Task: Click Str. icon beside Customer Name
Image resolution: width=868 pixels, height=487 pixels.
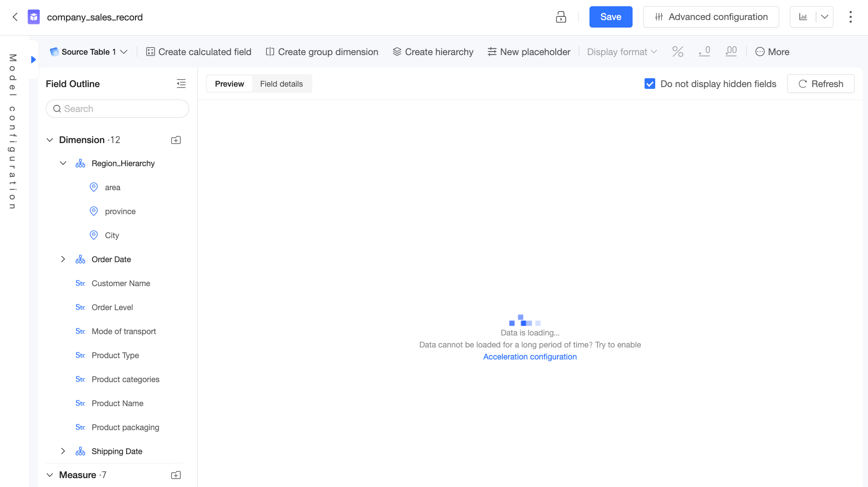Action: click(80, 283)
